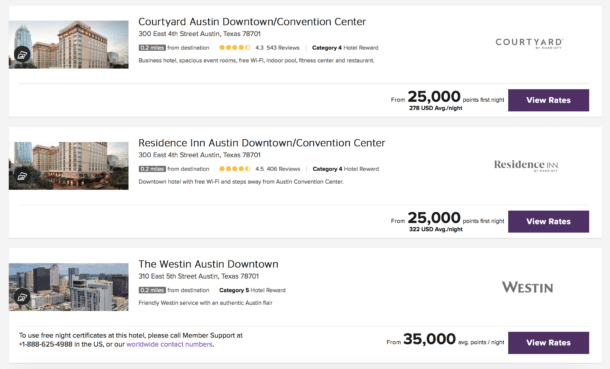610x369 pixels.
Task: Click the Westin brand logo
Action: [528, 287]
